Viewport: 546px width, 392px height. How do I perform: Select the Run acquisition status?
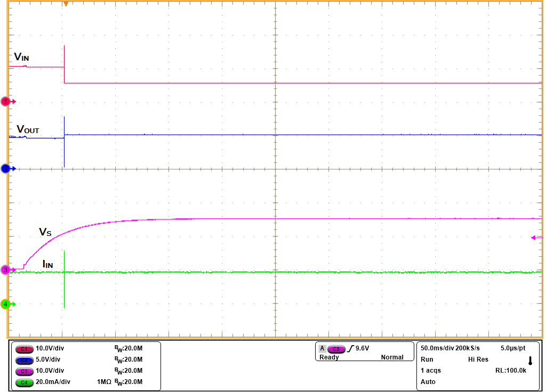(x=427, y=359)
